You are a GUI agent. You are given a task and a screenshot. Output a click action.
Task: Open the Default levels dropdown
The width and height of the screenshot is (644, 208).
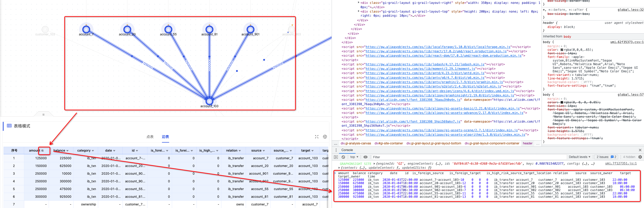[x=580, y=157]
